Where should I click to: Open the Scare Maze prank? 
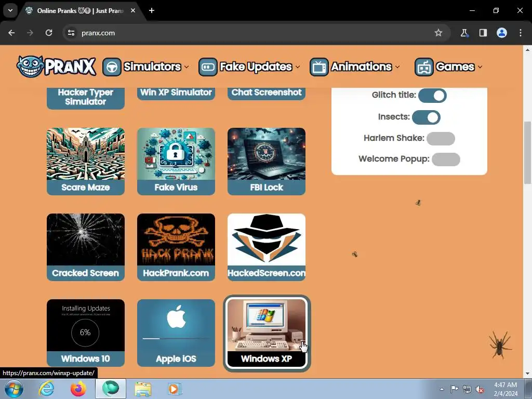pos(86,162)
